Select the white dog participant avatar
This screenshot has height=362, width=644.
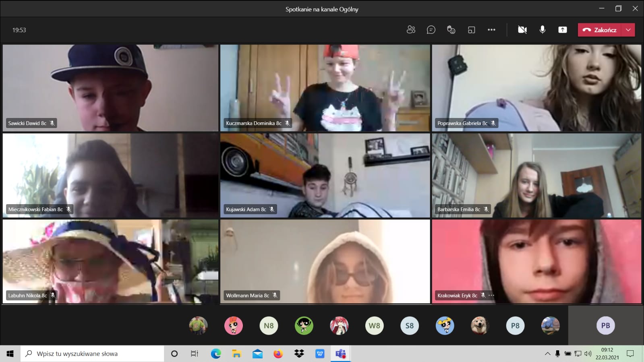(x=480, y=325)
